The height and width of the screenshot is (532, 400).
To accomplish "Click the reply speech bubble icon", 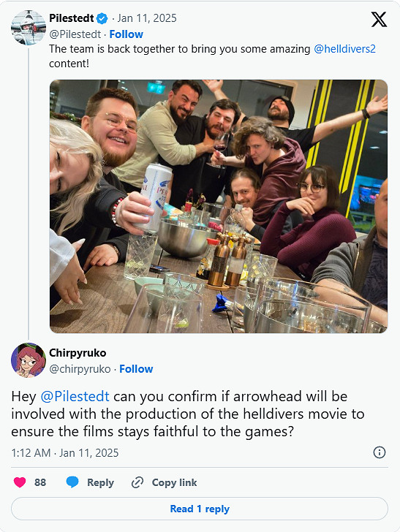I will pos(72,482).
